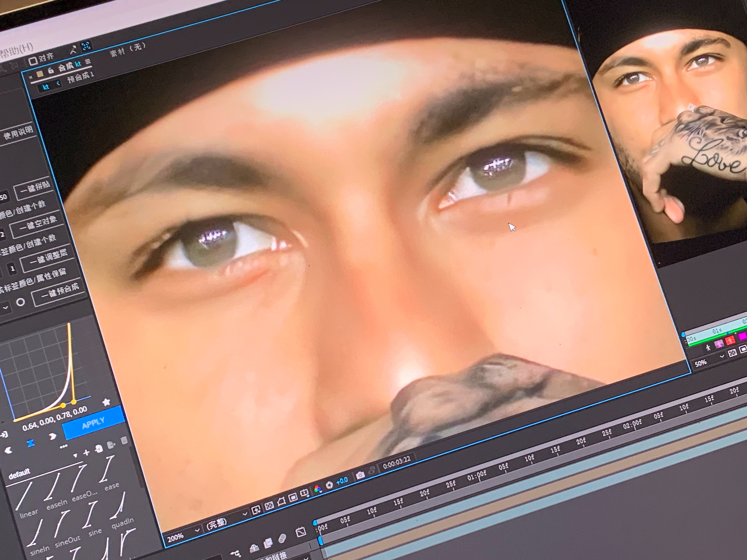Select the round radio button left of 一键预合成

click(21, 302)
